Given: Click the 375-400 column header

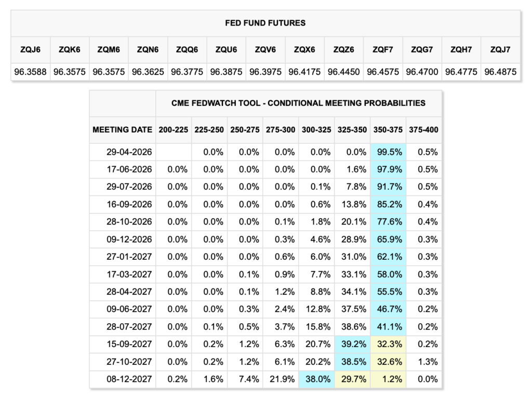Looking at the screenshot, I should tap(423, 129).
